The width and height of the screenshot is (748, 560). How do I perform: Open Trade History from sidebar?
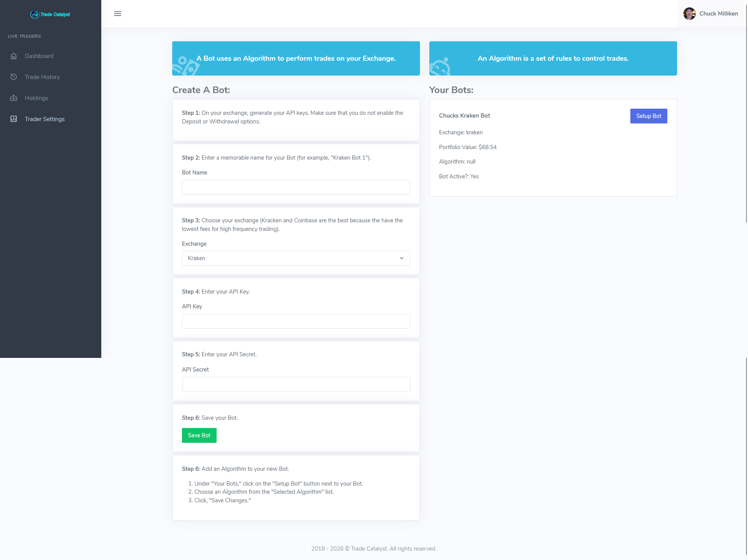(42, 77)
